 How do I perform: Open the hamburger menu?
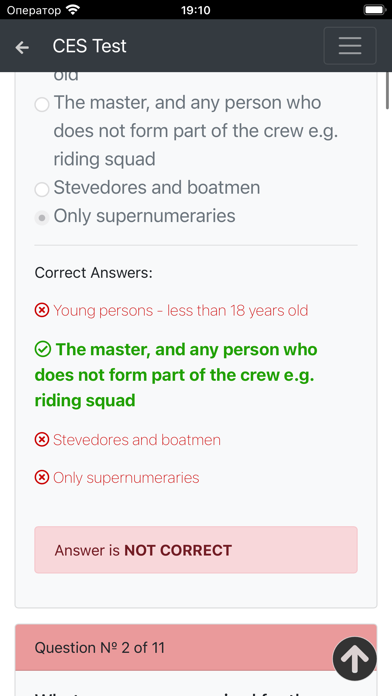point(350,46)
